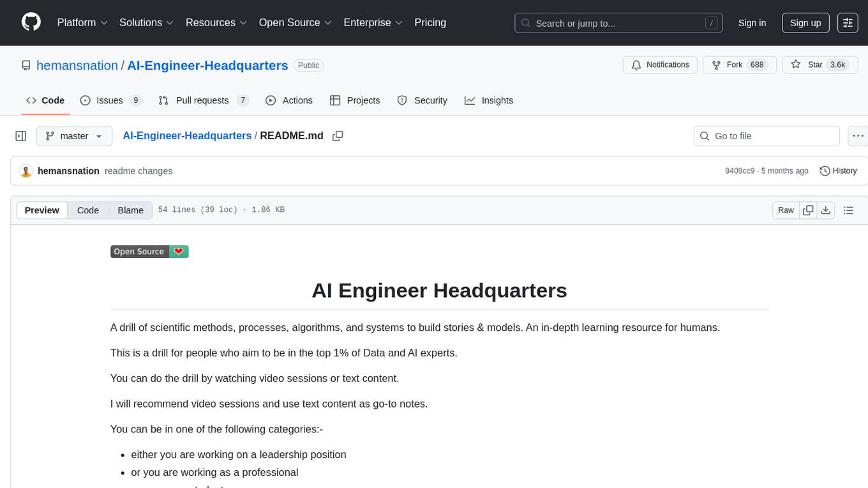The image size is (868, 488).
Task: Click the hemansnation avatar image
Action: (x=26, y=171)
